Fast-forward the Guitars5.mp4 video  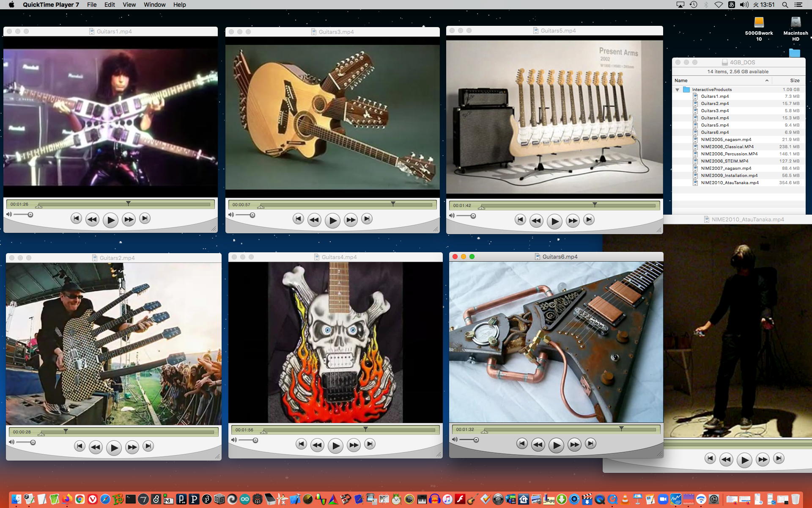coord(573,221)
